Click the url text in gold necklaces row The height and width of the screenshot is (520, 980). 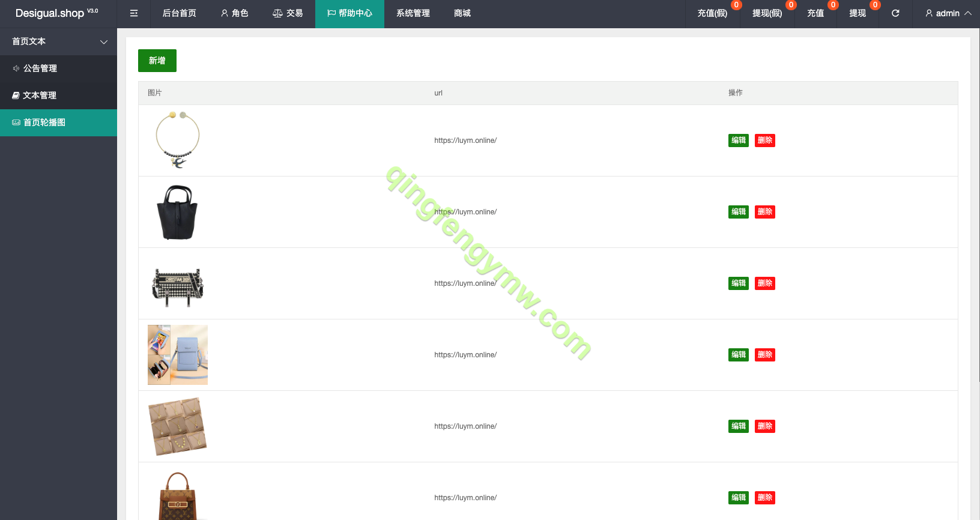click(x=465, y=426)
